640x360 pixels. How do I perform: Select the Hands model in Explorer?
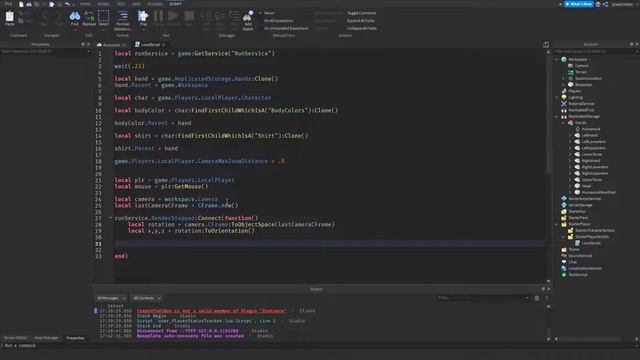click(578, 123)
